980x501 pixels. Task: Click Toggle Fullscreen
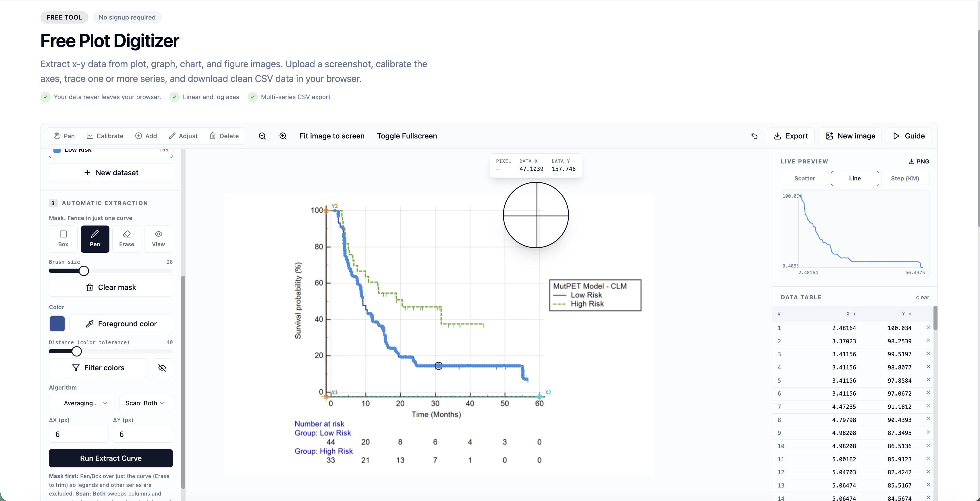407,136
